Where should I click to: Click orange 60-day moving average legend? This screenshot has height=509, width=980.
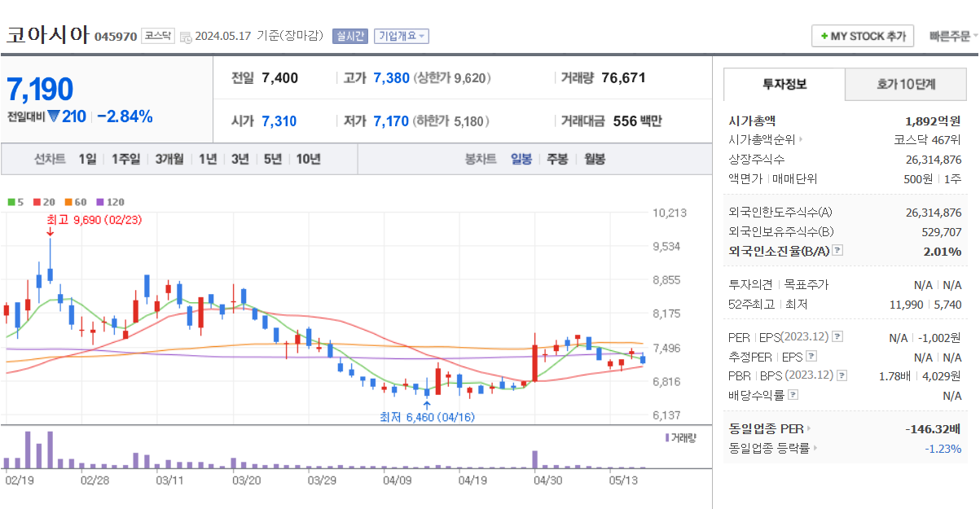tap(74, 201)
